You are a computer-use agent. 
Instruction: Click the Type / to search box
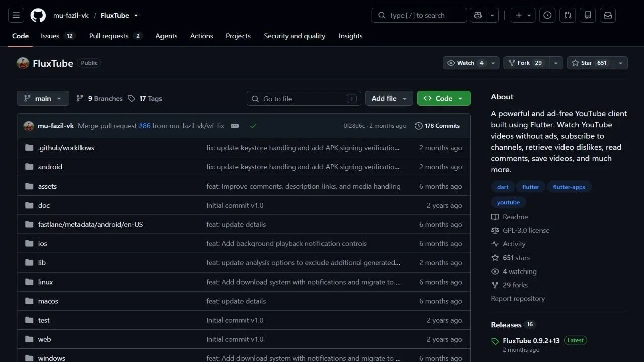(420, 15)
